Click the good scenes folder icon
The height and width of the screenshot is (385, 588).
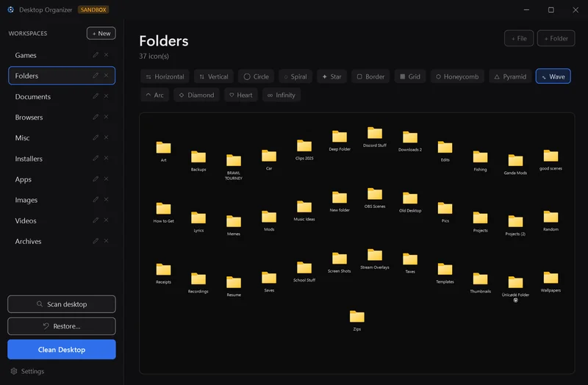click(551, 156)
